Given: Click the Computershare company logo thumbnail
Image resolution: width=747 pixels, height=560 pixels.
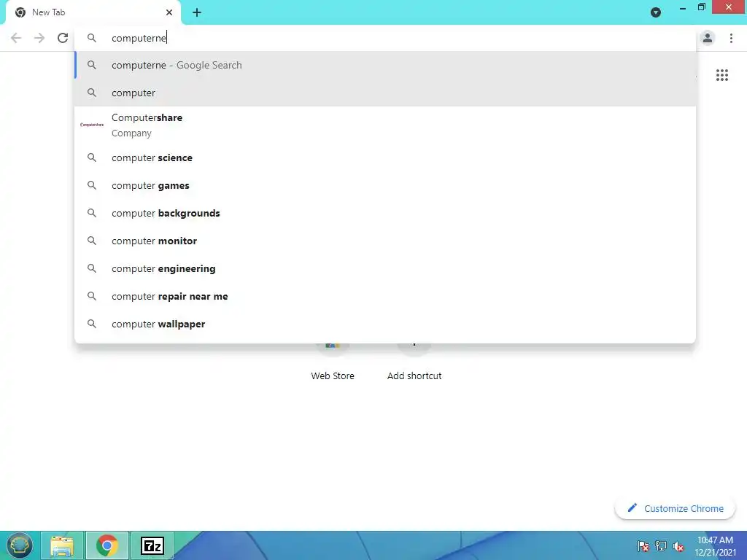Looking at the screenshot, I should (92, 125).
